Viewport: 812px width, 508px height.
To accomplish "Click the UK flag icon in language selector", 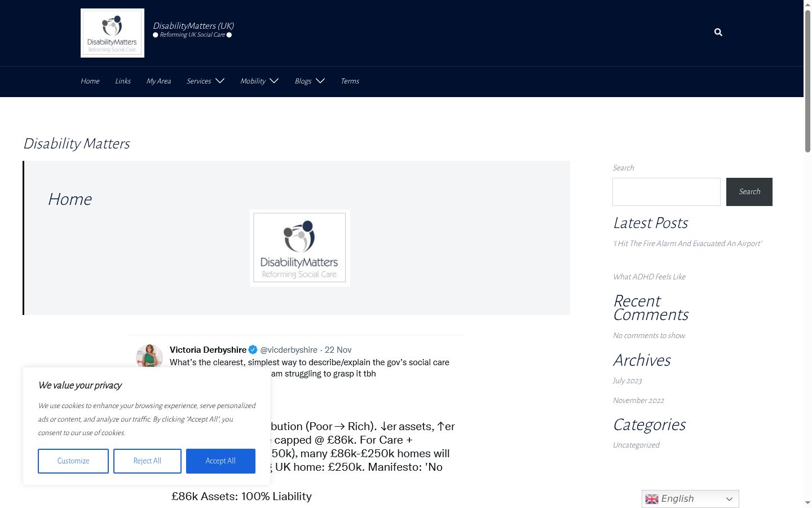I will [x=652, y=499].
